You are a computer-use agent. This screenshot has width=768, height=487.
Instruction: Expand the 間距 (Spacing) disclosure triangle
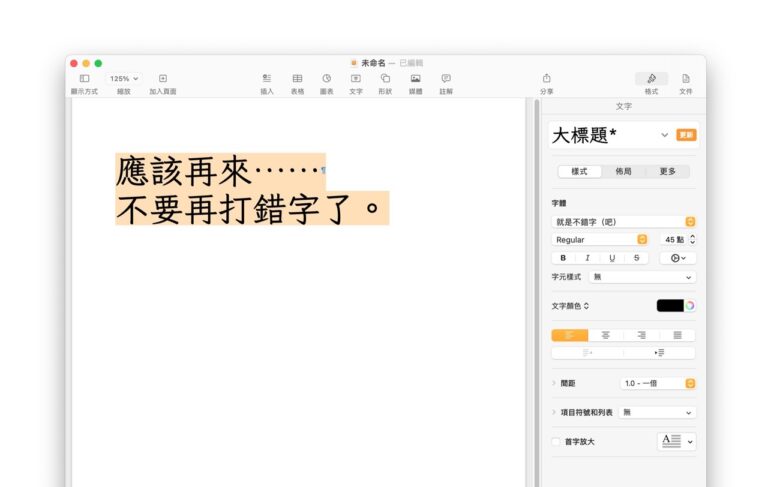click(554, 383)
